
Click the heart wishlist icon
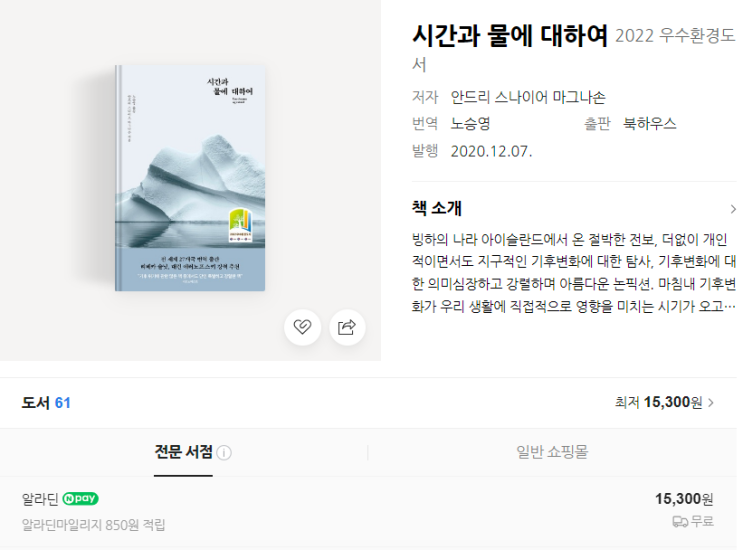click(x=302, y=327)
